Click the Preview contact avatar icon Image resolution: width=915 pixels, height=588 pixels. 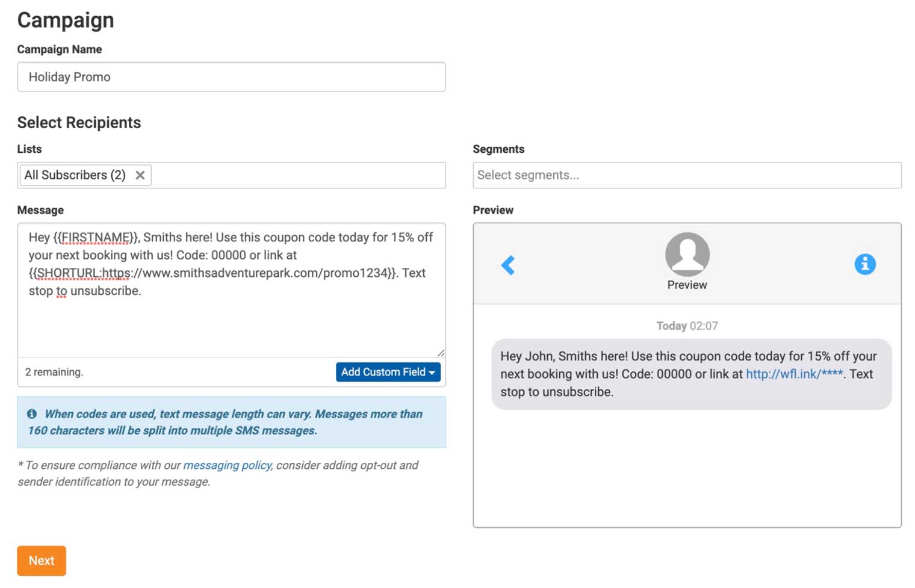click(x=687, y=254)
